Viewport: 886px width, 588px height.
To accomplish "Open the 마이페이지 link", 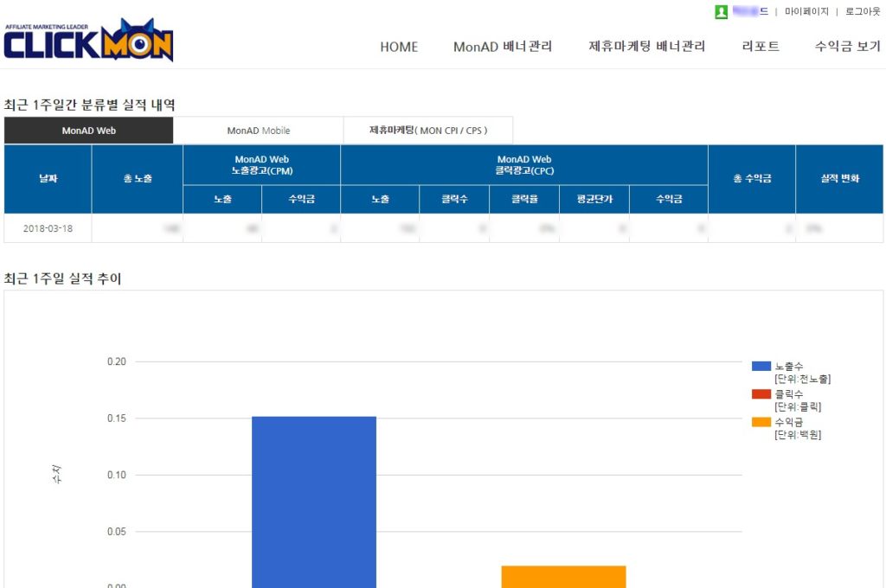I will (x=806, y=11).
